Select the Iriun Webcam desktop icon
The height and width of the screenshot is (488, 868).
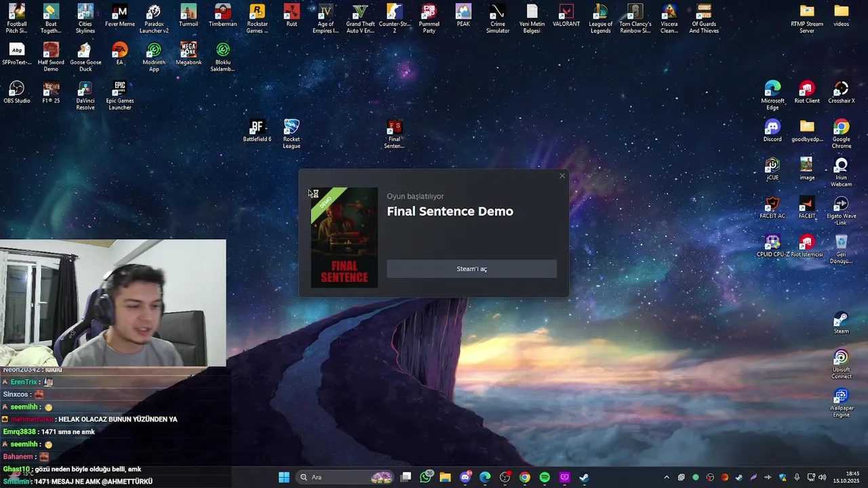841,173
